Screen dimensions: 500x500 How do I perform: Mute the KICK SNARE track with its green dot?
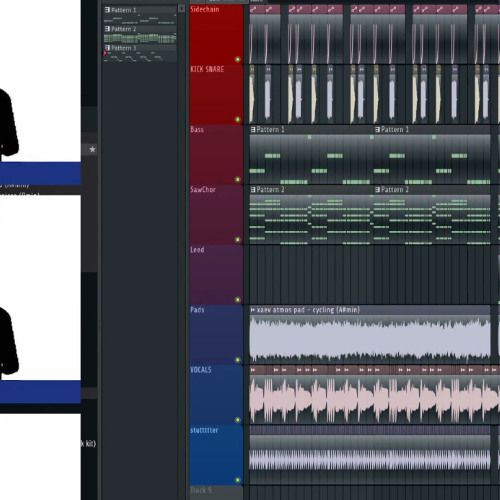[x=238, y=119]
